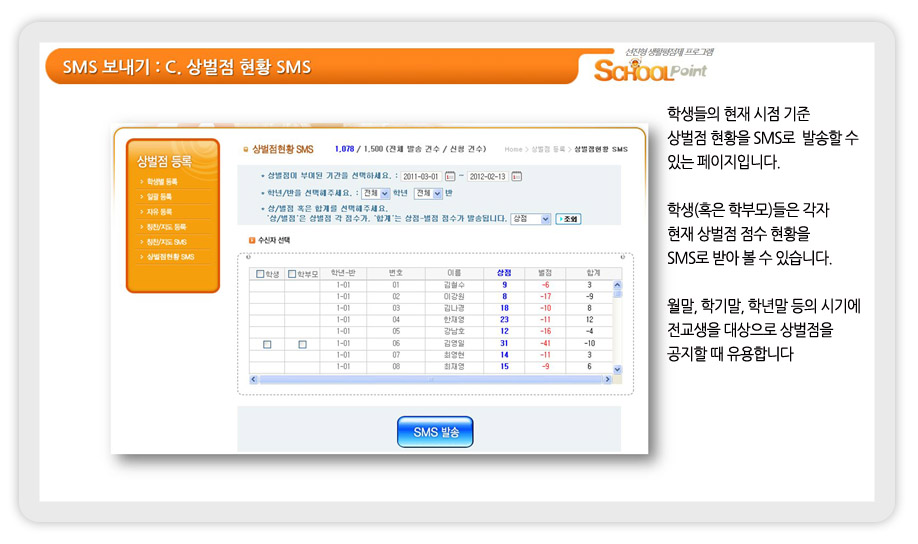Click the School Point logo
The width and height of the screenshot is (918, 544).
pos(651,68)
